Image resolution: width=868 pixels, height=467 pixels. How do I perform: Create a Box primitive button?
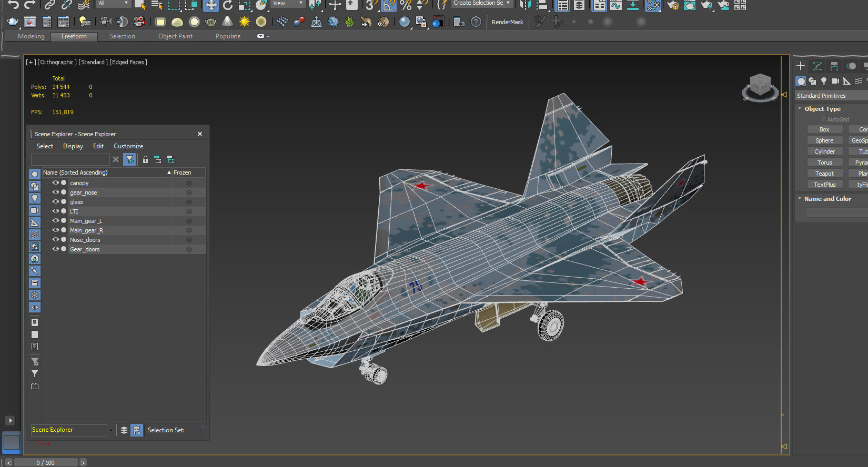(824, 129)
